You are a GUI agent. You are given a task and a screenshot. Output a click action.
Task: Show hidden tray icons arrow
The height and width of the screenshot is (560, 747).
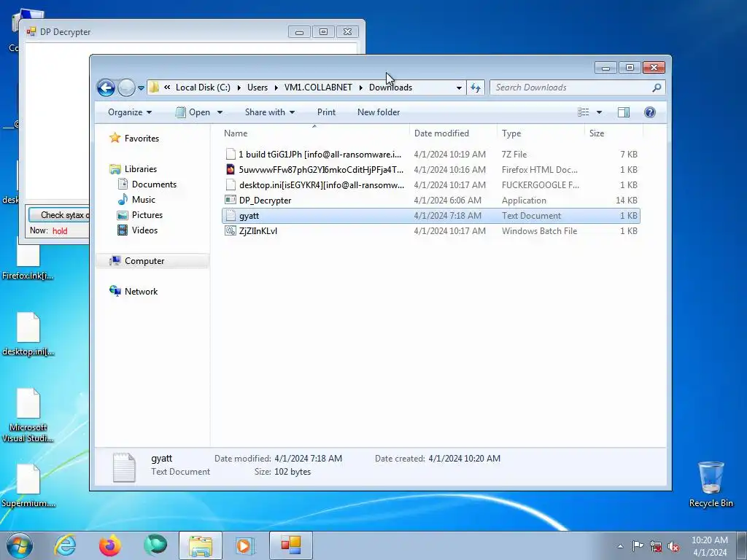pos(620,546)
